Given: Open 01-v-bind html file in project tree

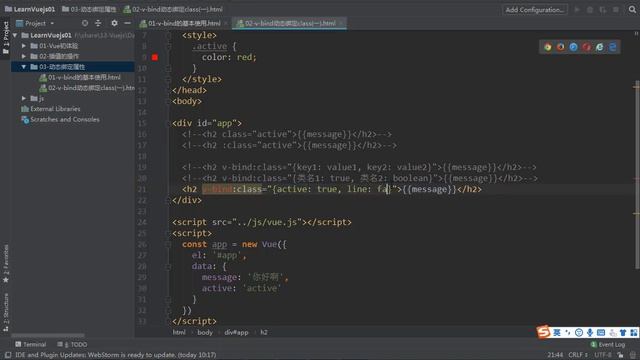Looking at the screenshot, I should click(80, 77).
